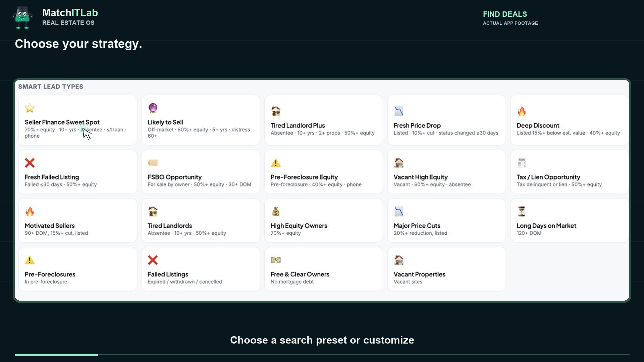Open the Pre-Foreclosure Equity title
This screenshot has width=644, height=362.
[304, 177]
